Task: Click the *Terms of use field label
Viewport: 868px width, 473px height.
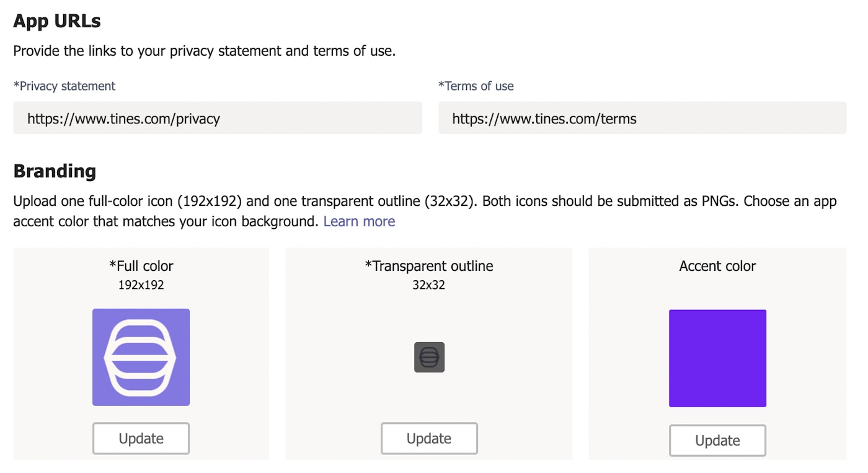Action: click(476, 86)
